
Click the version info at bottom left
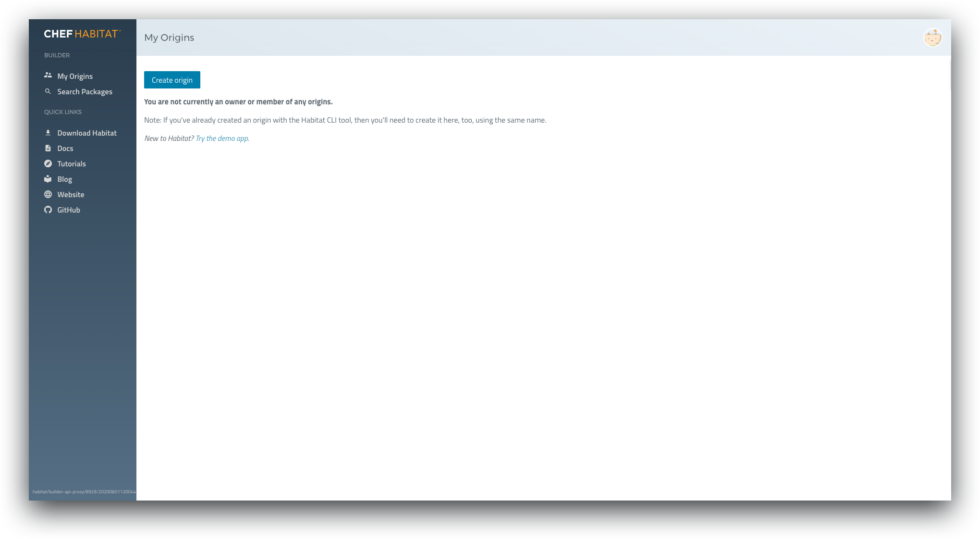tap(84, 491)
